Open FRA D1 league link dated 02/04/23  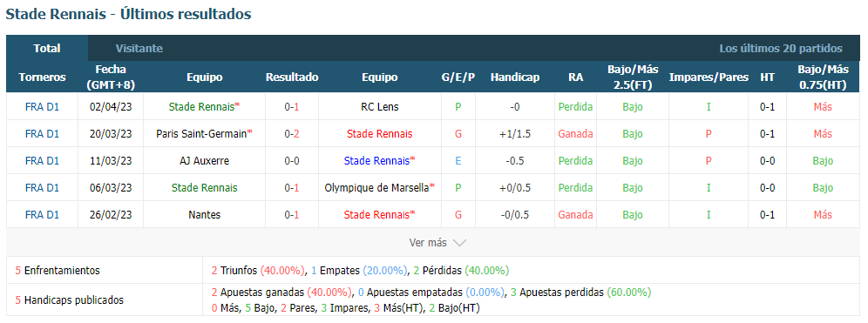click(x=42, y=107)
